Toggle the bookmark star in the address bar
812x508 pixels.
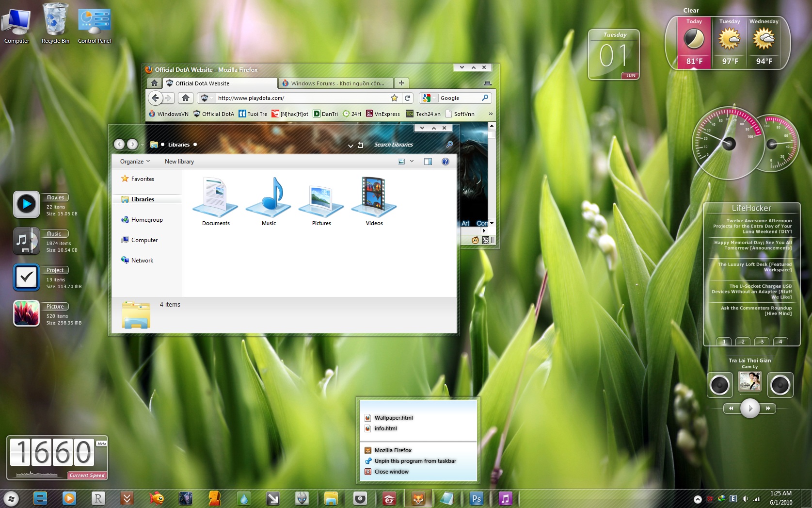[394, 98]
